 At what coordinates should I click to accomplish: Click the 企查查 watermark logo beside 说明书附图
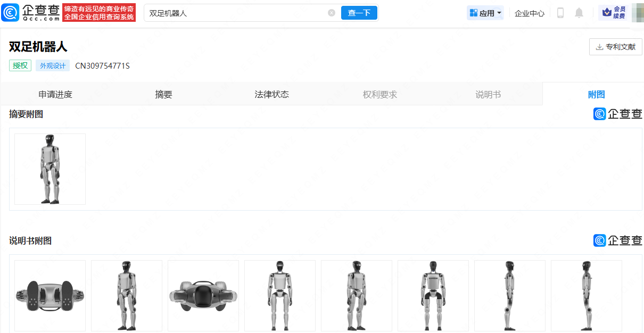coord(617,240)
